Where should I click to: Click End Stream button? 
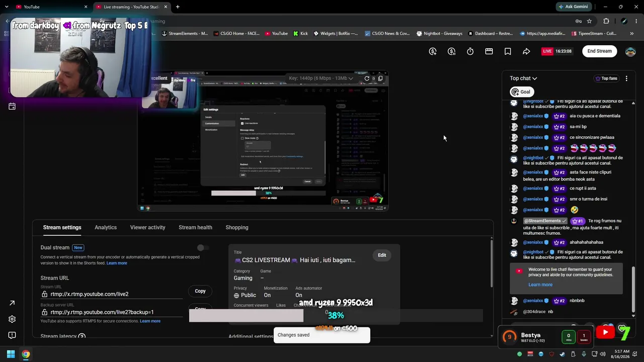pyautogui.click(x=599, y=51)
